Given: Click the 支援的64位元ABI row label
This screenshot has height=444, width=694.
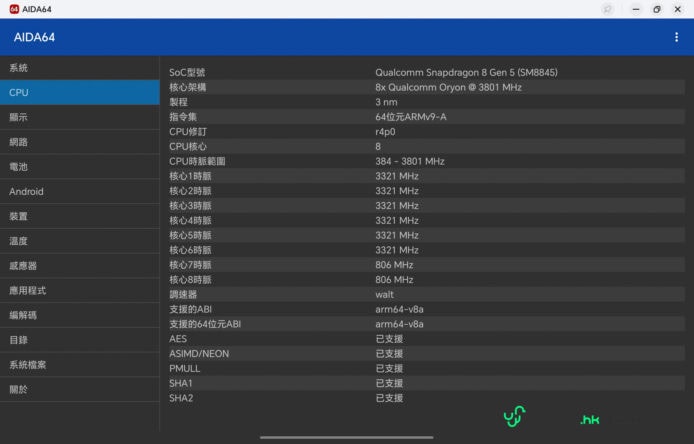Looking at the screenshot, I should 205,324.
